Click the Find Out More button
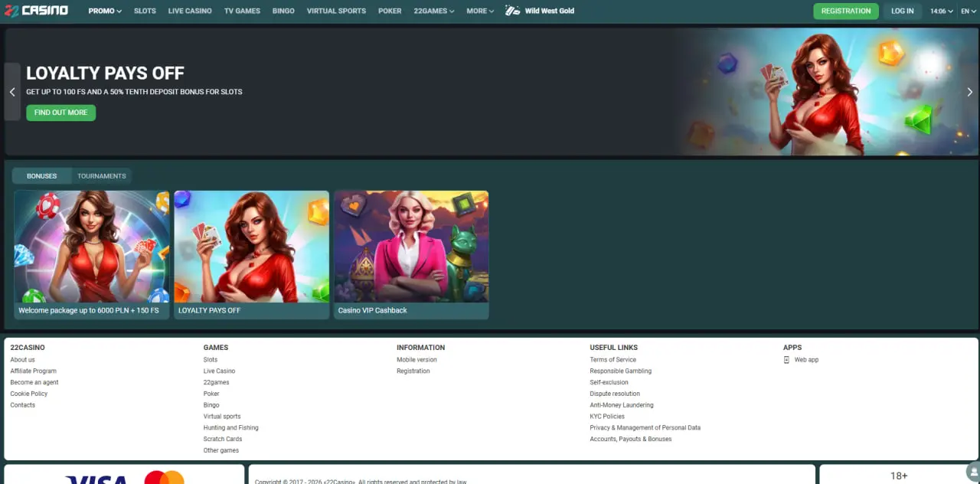This screenshot has width=980, height=484. [60, 113]
